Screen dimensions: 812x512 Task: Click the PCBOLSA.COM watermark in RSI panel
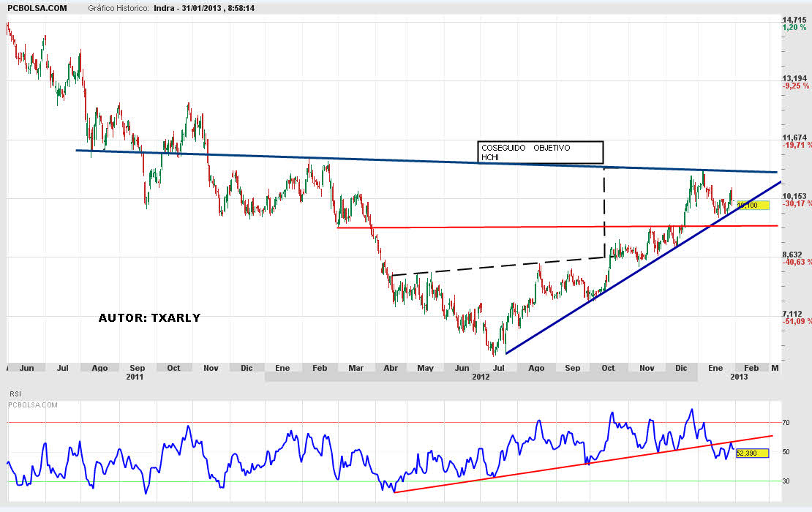32,403
